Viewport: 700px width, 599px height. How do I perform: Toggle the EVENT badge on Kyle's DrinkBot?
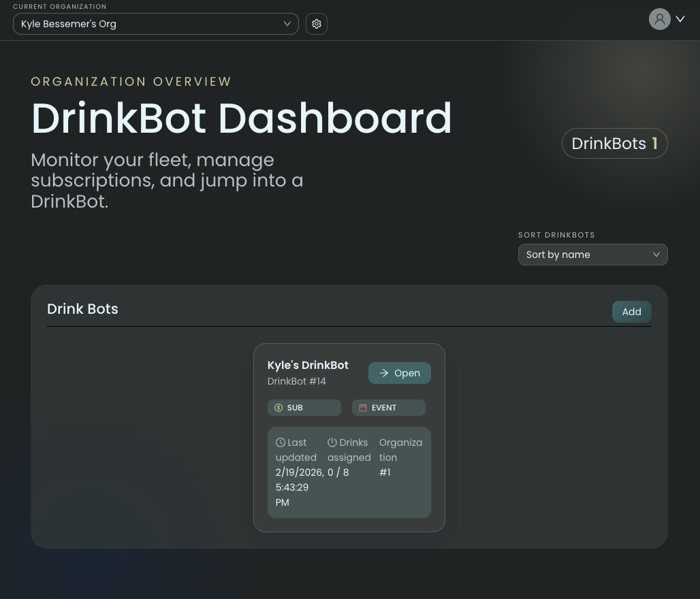point(388,407)
